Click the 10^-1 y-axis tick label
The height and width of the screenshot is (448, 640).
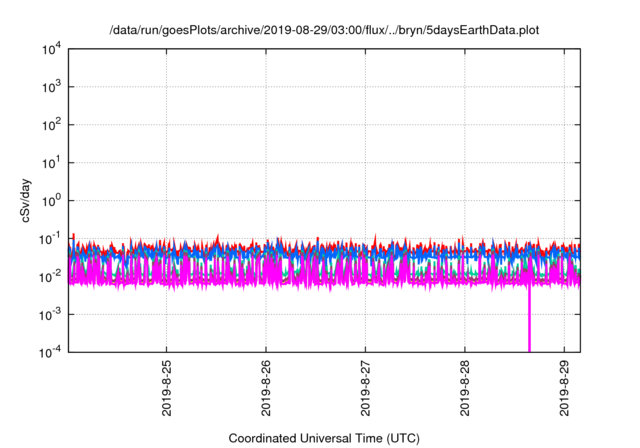coord(50,239)
